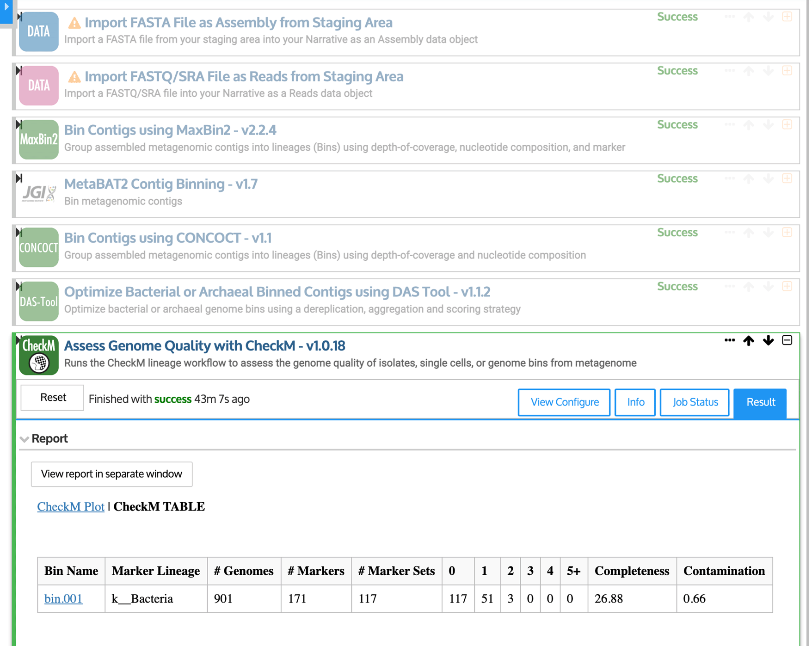The height and width of the screenshot is (646, 812).
Task: Click warning icon on Import FASTQ/SRA cell
Action: pyautogui.click(x=74, y=77)
